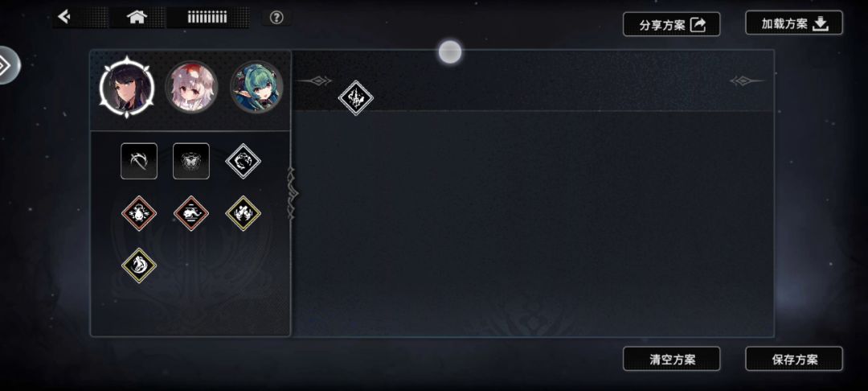Viewport: 868px width, 391px height.
Task: Select the dark-haired character portrait
Action: (127, 87)
